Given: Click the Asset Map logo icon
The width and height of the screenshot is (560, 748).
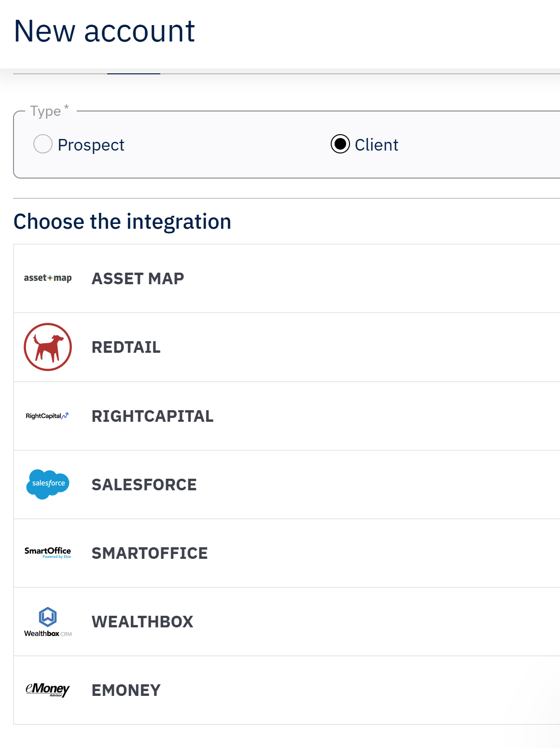Looking at the screenshot, I should pos(48,278).
